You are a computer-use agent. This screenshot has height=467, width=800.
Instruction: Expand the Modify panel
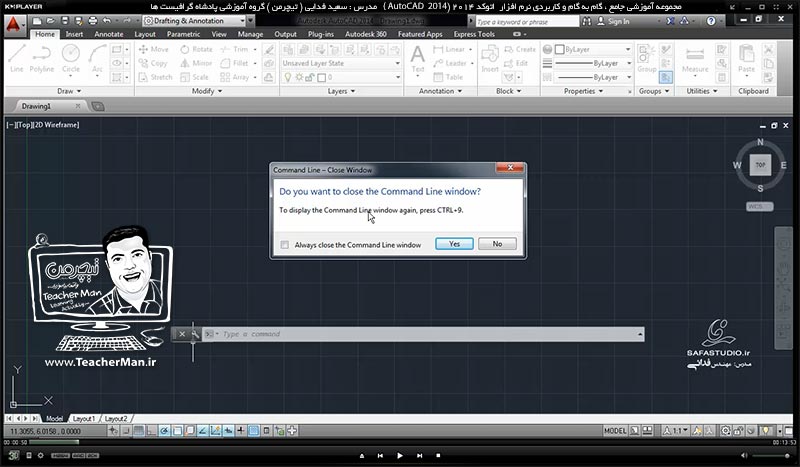[x=207, y=91]
